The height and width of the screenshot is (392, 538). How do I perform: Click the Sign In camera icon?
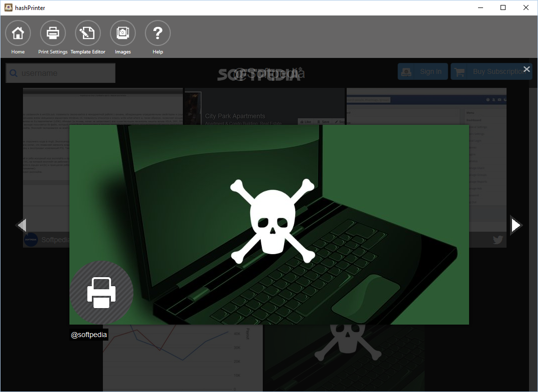pos(406,72)
